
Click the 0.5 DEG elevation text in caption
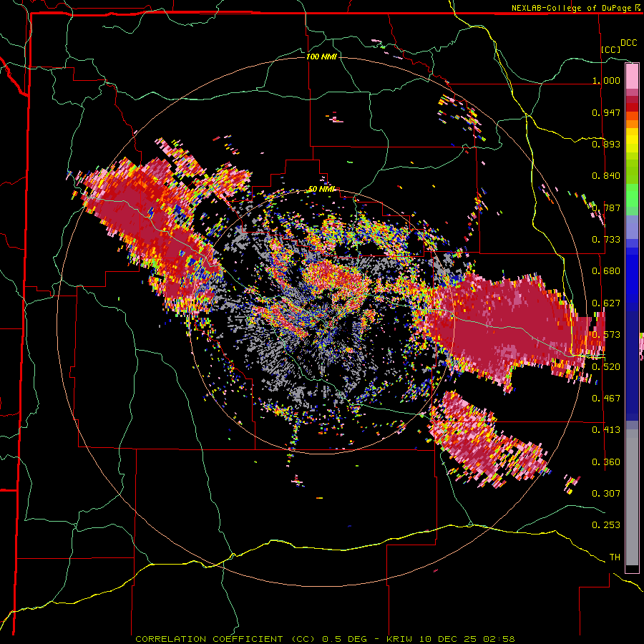[344, 639]
